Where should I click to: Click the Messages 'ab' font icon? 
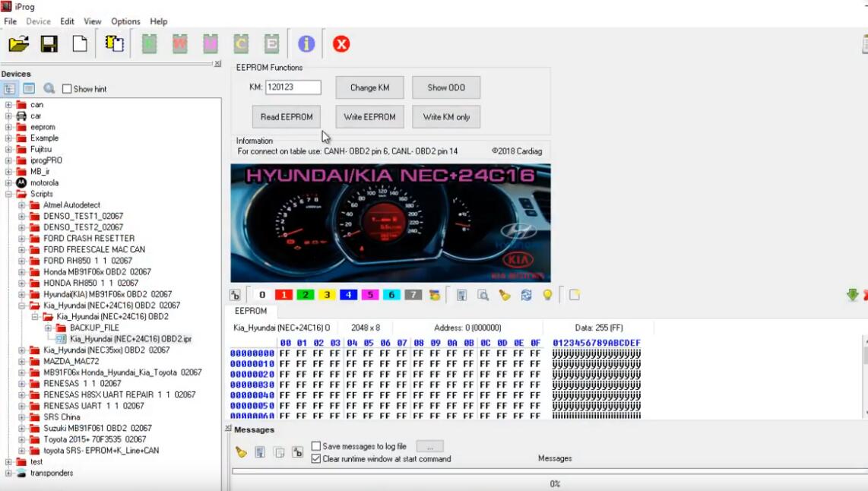pyautogui.click(x=298, y=452)
